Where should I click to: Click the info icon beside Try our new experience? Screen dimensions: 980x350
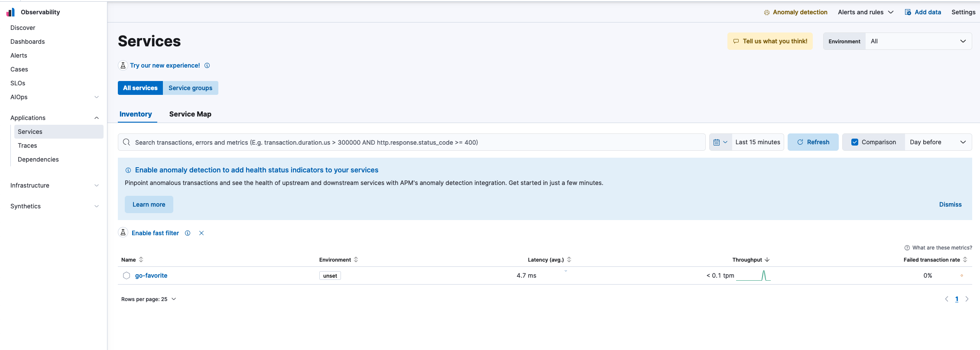[x=207, y=65]
